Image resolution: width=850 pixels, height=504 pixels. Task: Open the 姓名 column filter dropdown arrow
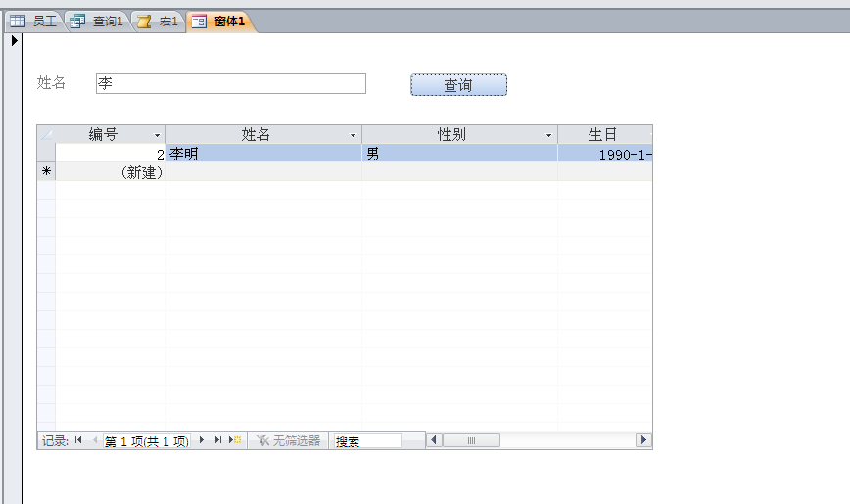(x=353, y=135)
